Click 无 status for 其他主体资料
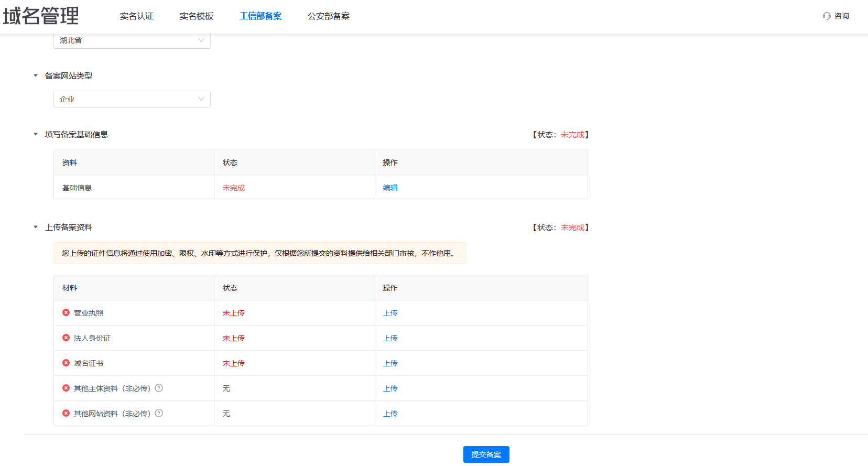 coord(226,388)
